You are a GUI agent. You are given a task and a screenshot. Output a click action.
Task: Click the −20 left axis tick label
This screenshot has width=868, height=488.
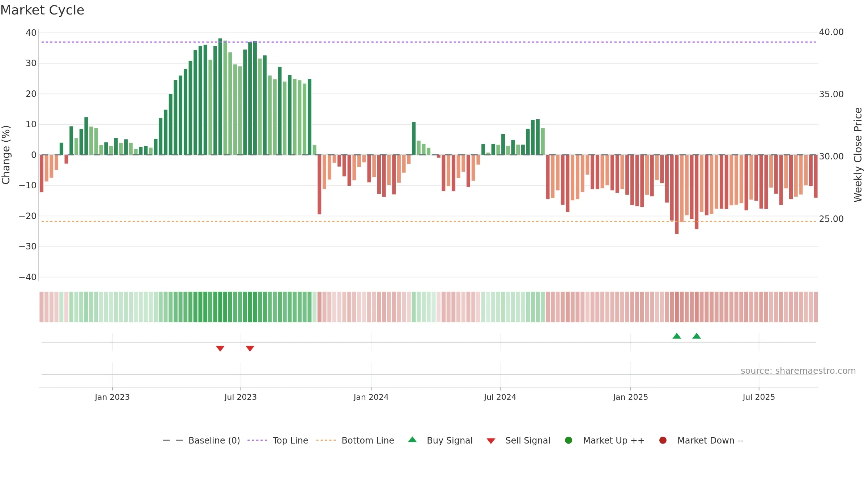(28, 216)
